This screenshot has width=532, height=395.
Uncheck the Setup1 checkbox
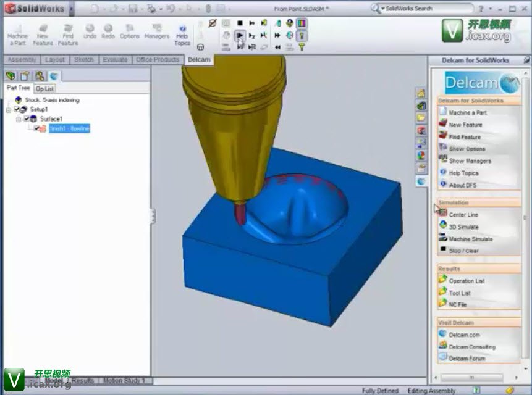coord(16,109)
